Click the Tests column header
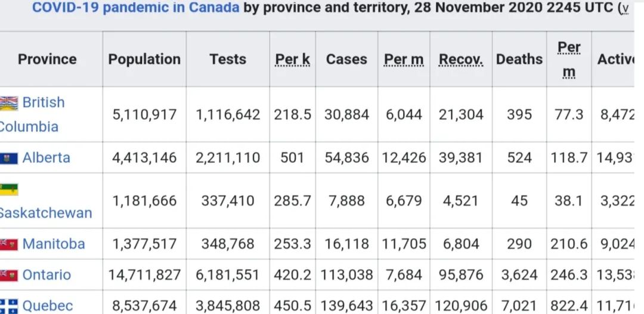The image size is (644, 314). [x=228, y=59]
